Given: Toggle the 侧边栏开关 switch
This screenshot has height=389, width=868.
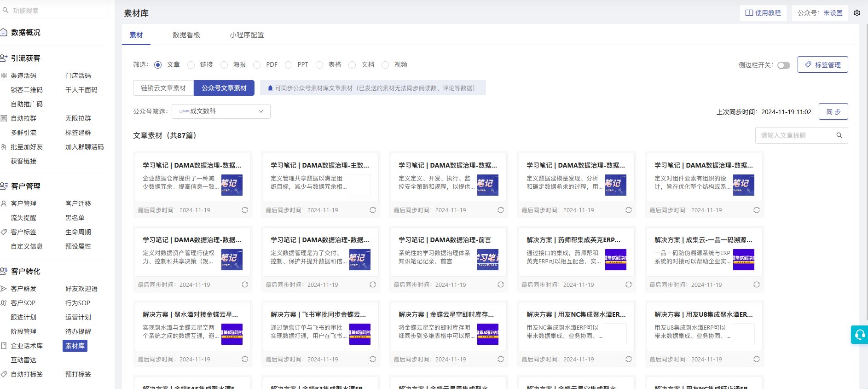Looking at the screenshot, I should coord(784,65).
